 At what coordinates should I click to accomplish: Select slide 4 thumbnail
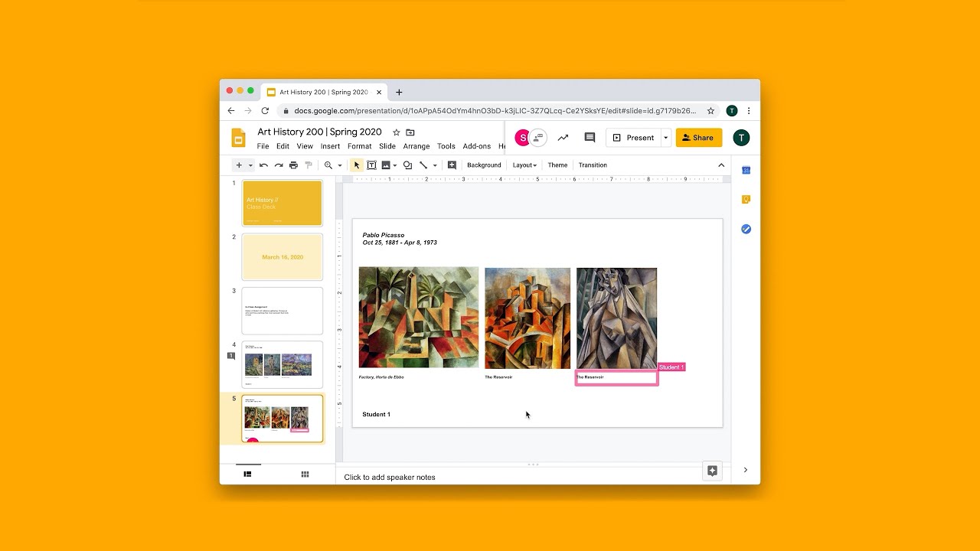click(283, 364)
